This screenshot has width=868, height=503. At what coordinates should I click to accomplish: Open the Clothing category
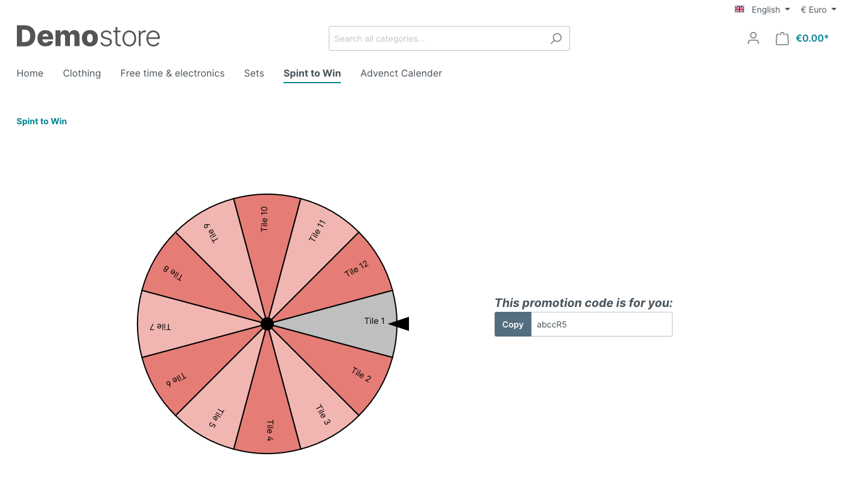82,73
